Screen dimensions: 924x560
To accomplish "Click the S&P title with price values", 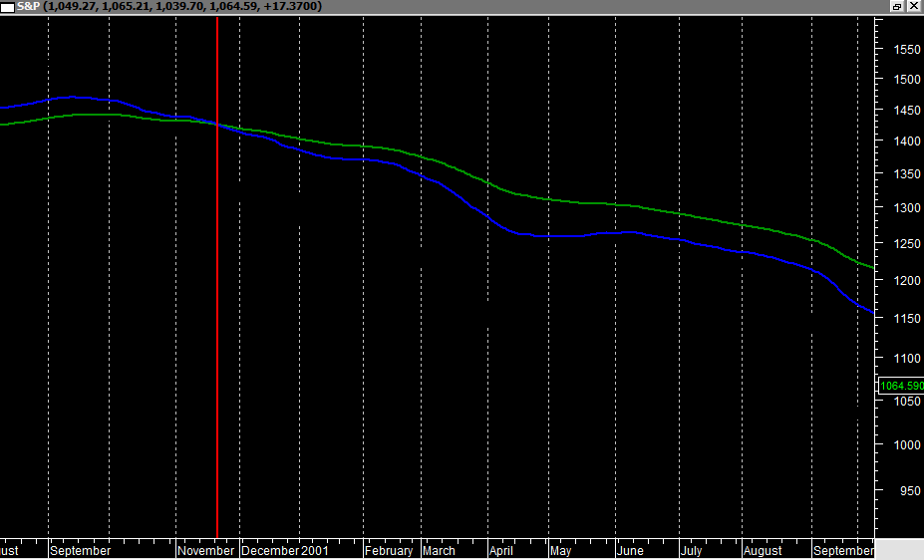I will pos(169,7).
